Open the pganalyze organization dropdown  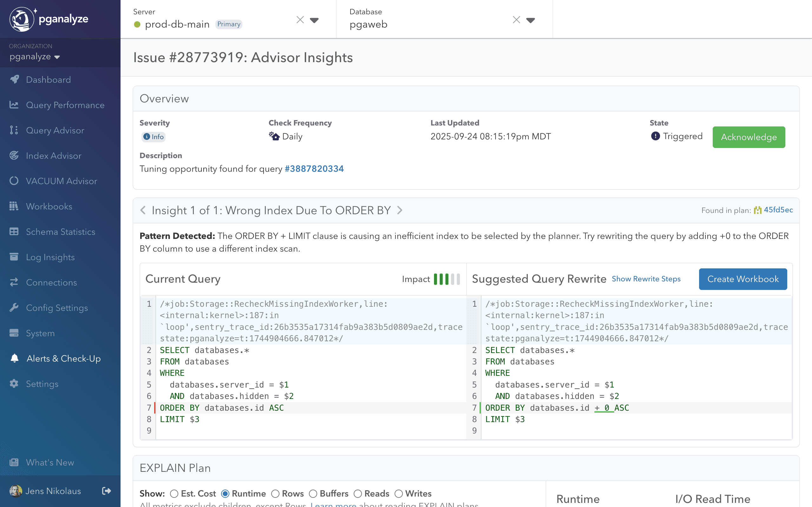click(35, 57)
